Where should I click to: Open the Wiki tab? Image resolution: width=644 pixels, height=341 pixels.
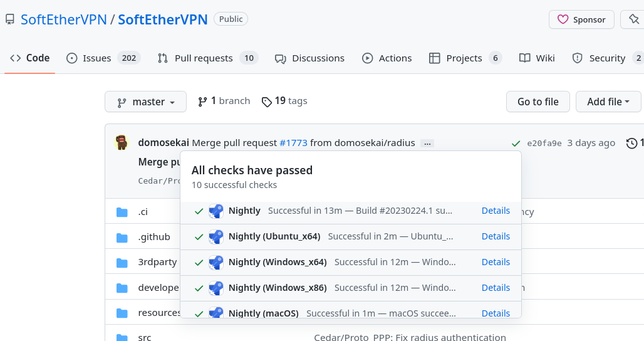click(x=537, y=58)
